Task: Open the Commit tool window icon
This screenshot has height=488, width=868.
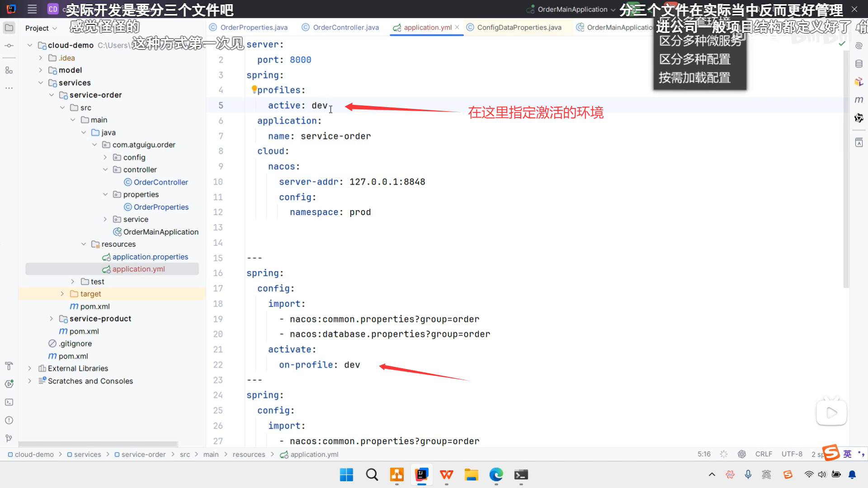Action: click(x=9, y=46)
